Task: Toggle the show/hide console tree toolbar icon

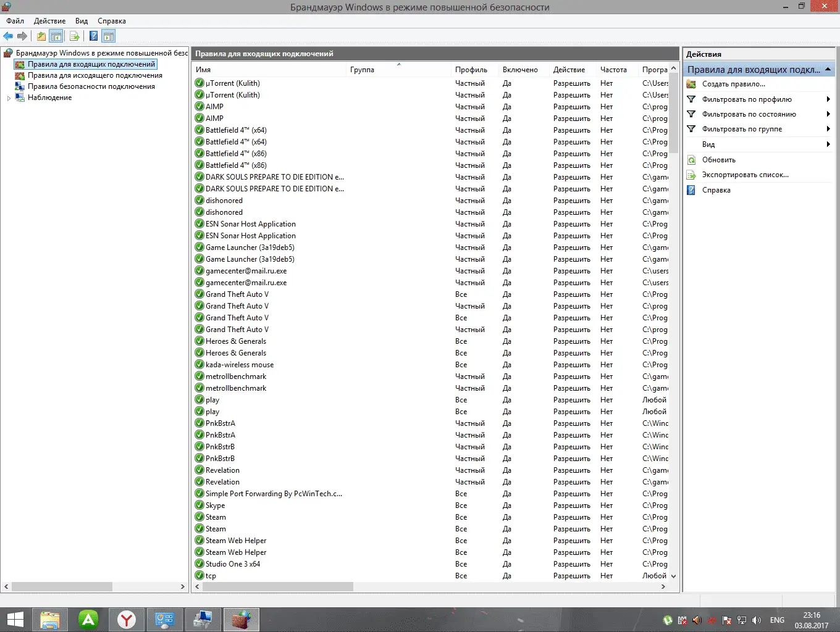Action: coord(56,36)
